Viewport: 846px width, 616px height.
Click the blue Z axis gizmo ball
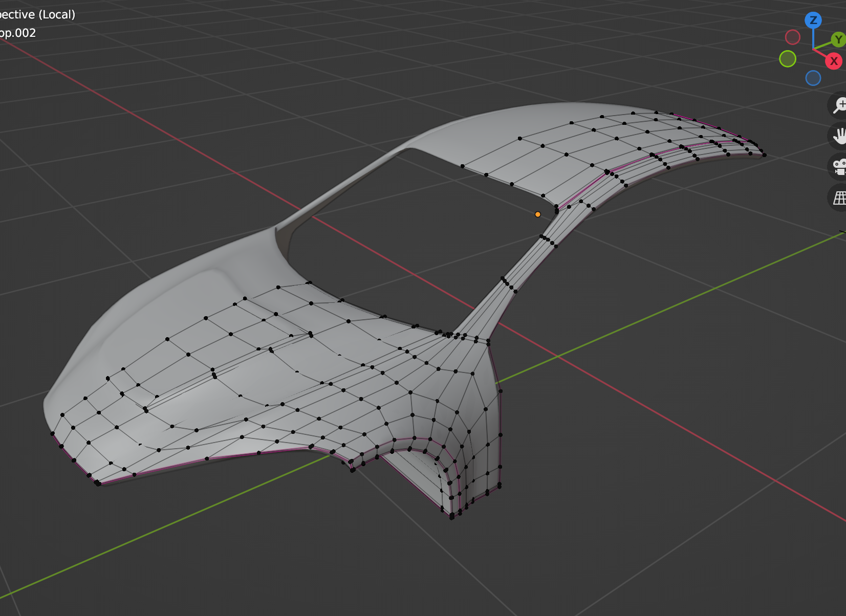point(813,20)
